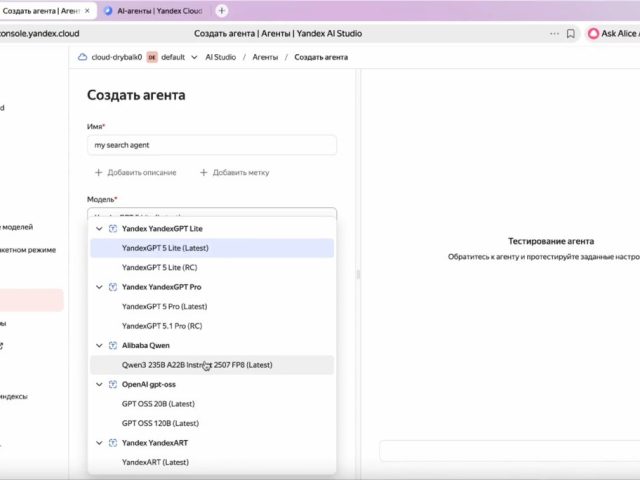
Task: Click Добавить описание button
Action: click(136, 173)
